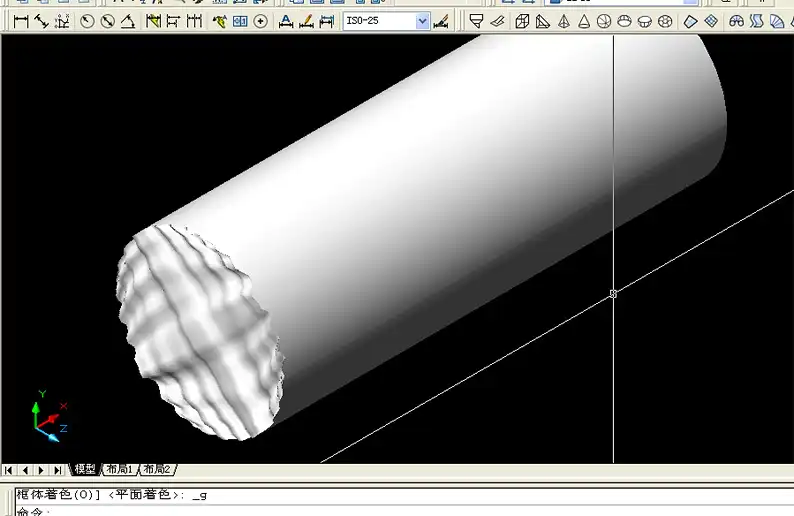The width and height of the screenshot is (794, 516).
Task: Switch to the 模型 tab
Action: 85,470
